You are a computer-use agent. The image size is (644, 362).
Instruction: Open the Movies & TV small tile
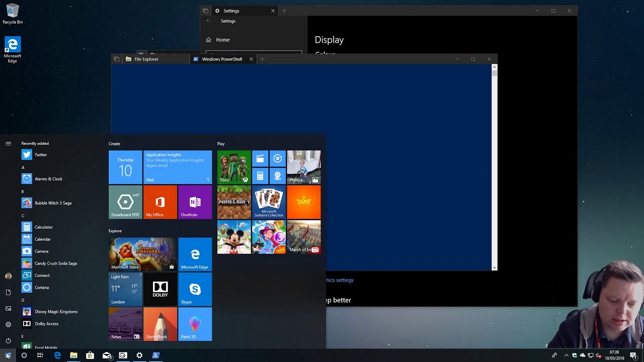coord(260,158)
